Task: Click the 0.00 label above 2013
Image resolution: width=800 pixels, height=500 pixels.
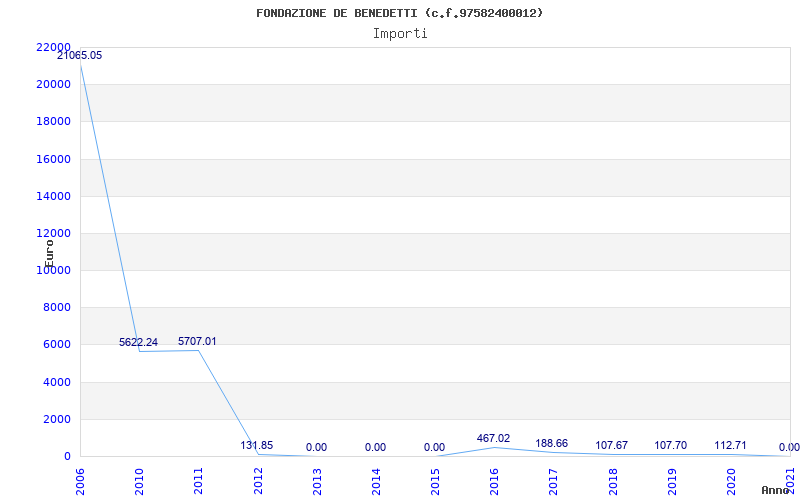Action: (316, 447)
